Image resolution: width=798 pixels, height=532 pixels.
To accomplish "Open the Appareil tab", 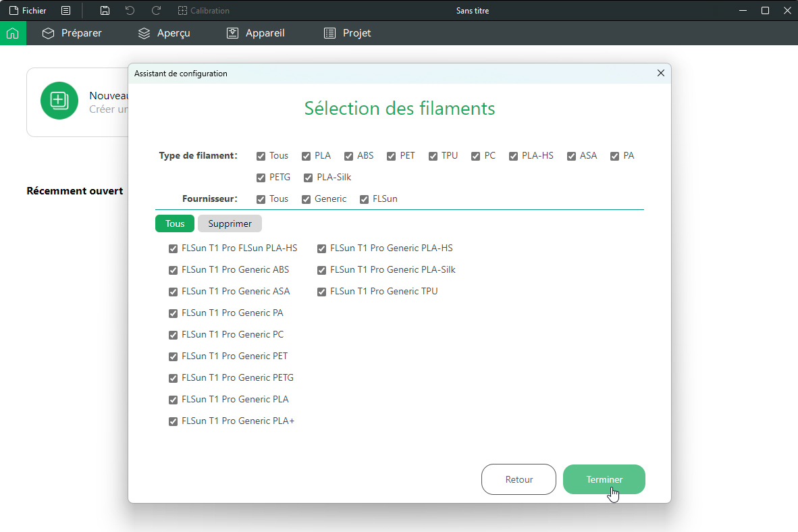I will point(255,33).
